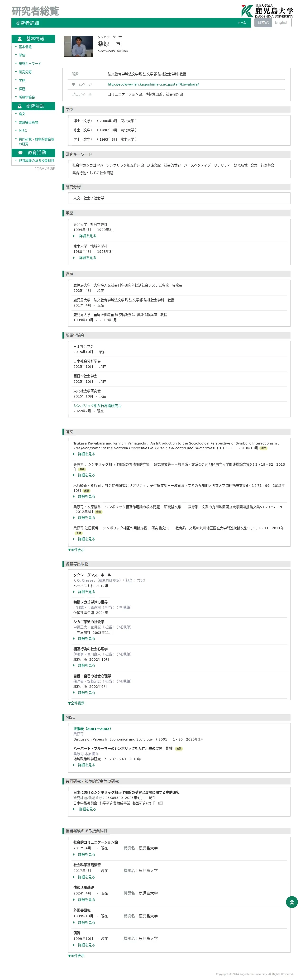Click the scroll-to-top round arrow button

[292, 902]
